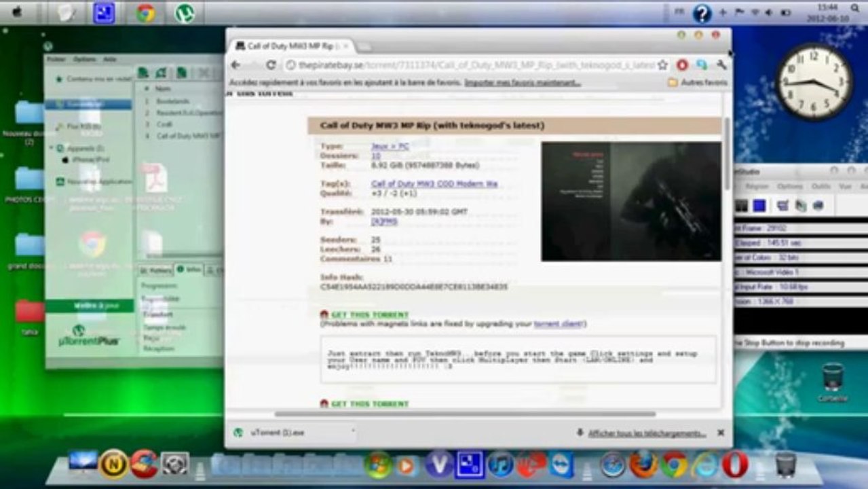Click the help question mark icon top bar
Viewport: 868px width, 489px height.
pyautogui.click(x=702, y=13)
